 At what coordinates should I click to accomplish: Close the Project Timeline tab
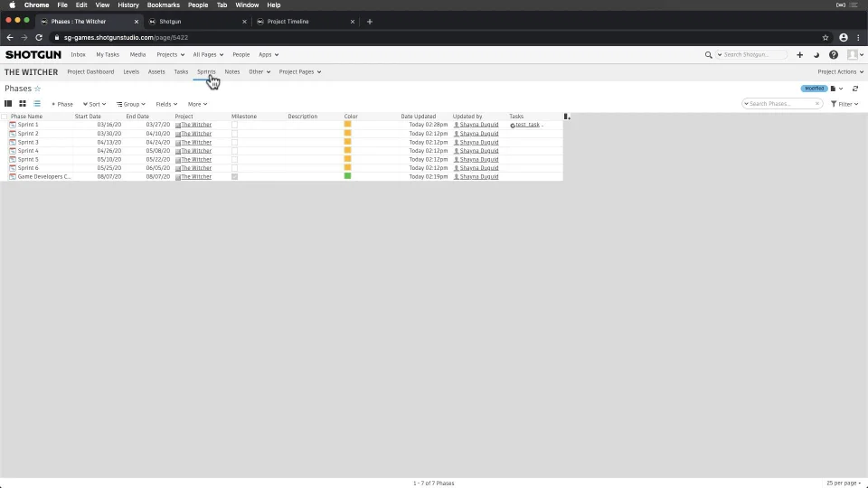click(x=352, y=22)
